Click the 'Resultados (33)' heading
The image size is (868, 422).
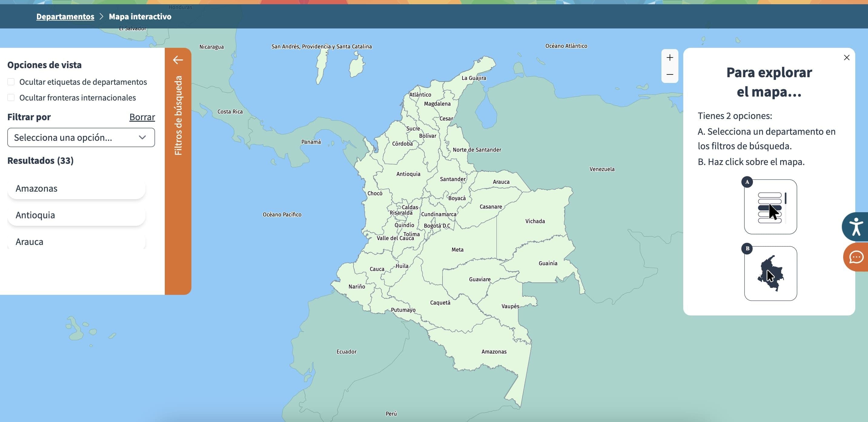coord(41,160)
